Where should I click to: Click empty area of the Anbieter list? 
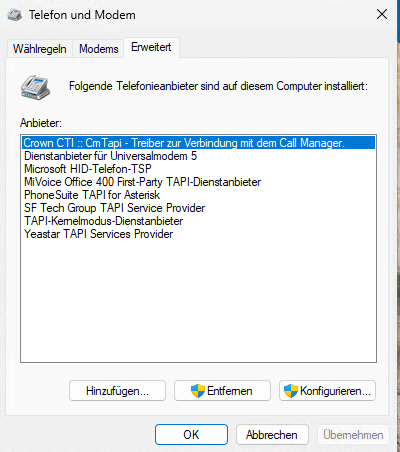[199, 300]
